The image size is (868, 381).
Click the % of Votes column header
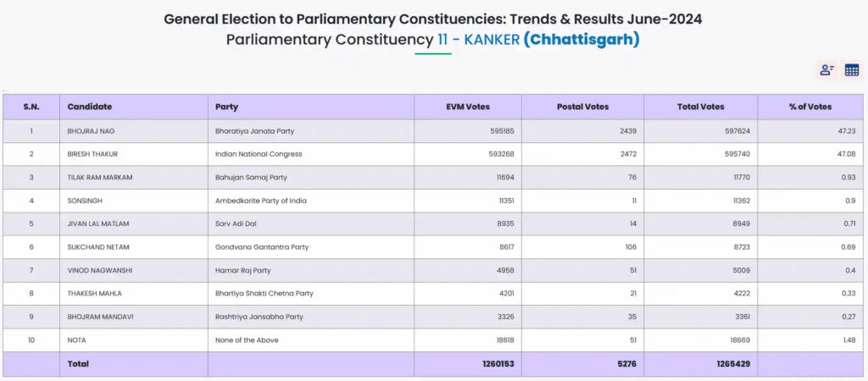(810, 107)
